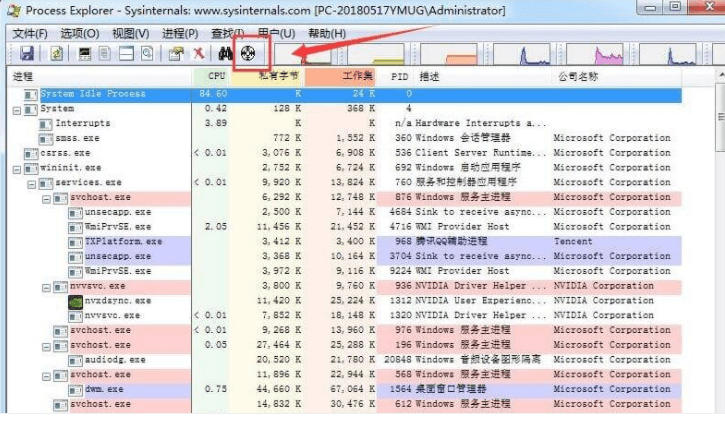This screenshot has width=725, height=427.
Task: Select unsecapp.exe row with PID 4684
Action: 344,212
